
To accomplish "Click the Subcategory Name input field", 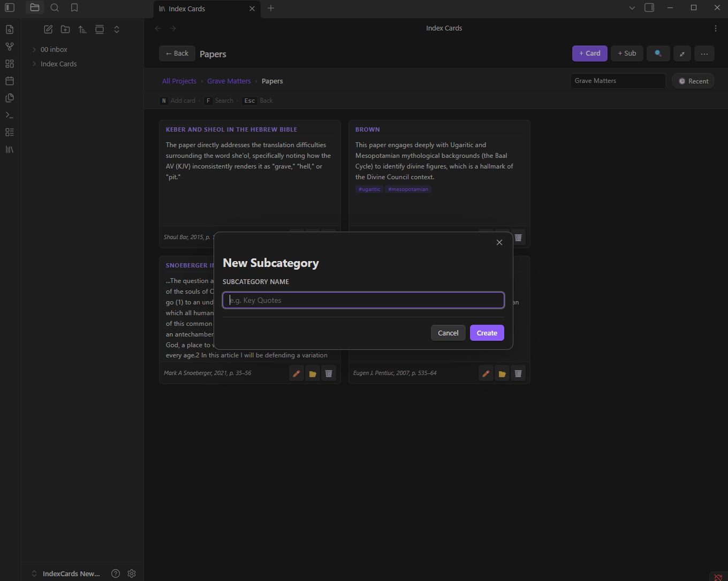I will (x=363, y=300).
